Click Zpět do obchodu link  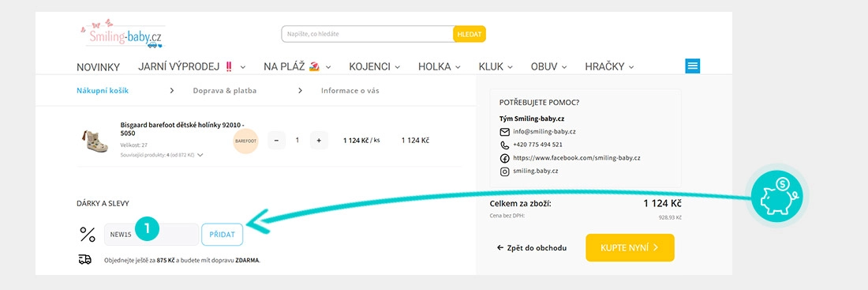click(x=531, y=248)
